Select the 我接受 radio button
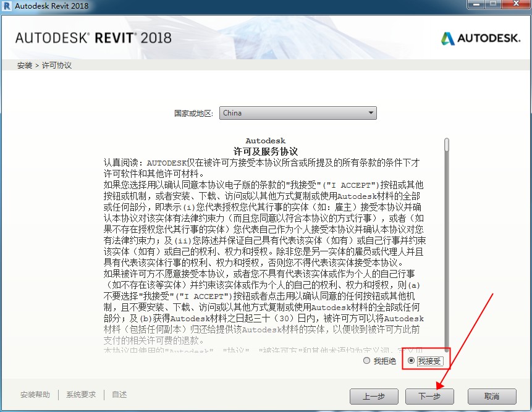532x412 pixels. pyautogui.click(x=412, y=361)
